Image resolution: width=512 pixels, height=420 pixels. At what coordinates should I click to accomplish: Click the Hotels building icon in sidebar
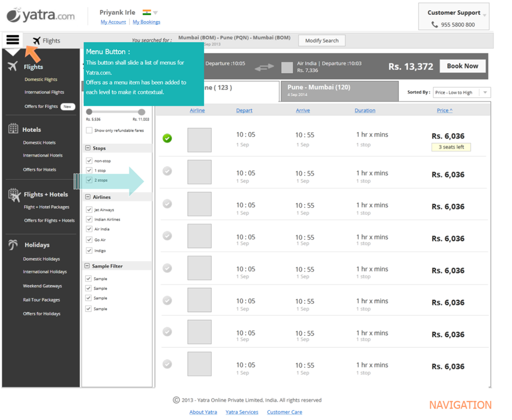pos(13,128)
